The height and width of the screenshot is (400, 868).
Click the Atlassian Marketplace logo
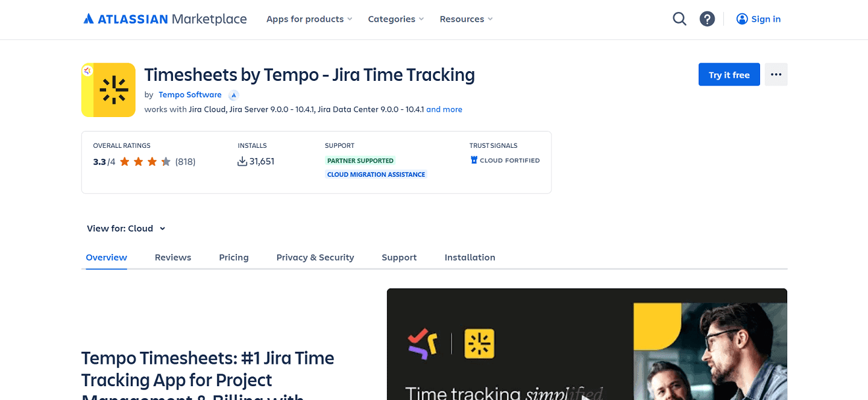click(x=165, y=19)
